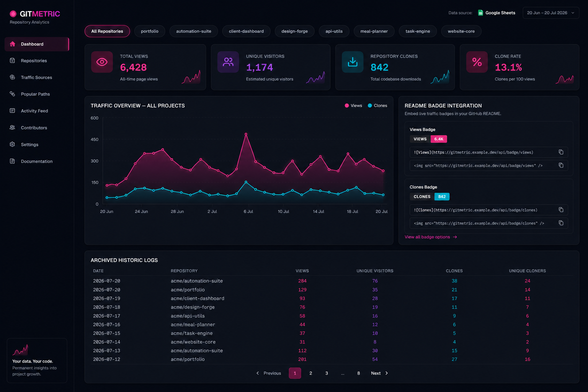The width and height of the screenshot is (588, 392).
Task: Select the client-dashboard filter tab
Action: click(246, 31)
